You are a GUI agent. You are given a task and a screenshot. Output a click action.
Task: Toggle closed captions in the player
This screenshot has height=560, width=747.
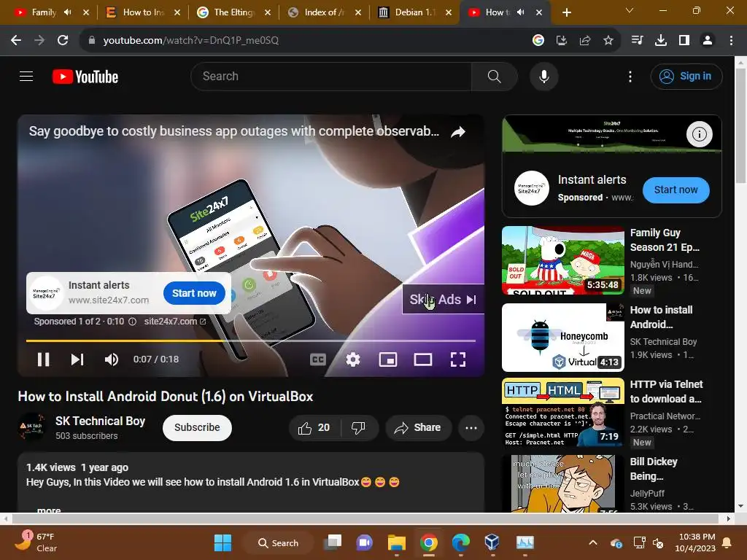[x=318, y=359]
